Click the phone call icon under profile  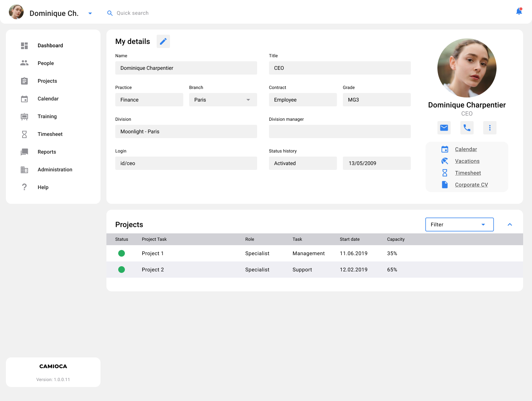point(467,128)
